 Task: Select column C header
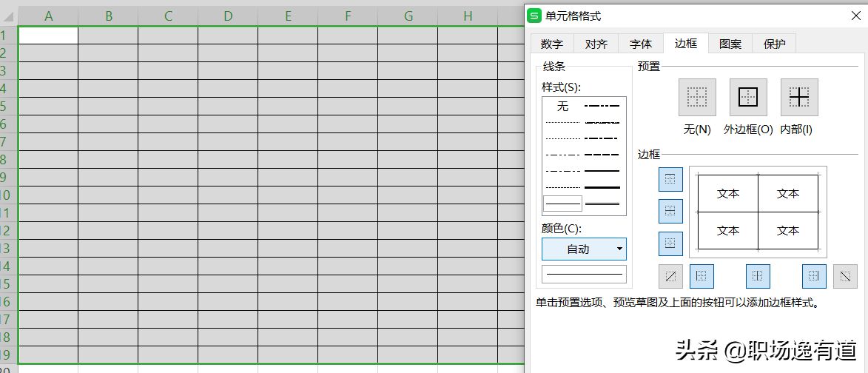(168, 16)
